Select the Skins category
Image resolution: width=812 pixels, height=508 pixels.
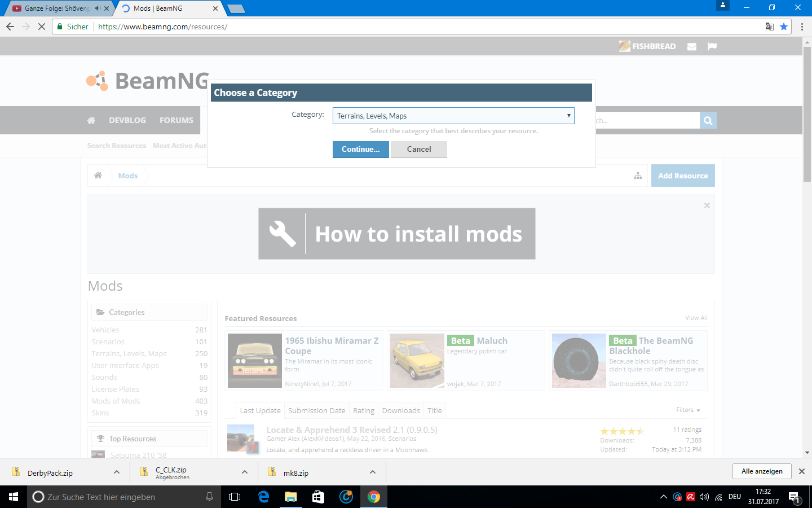tap(100, 413)
